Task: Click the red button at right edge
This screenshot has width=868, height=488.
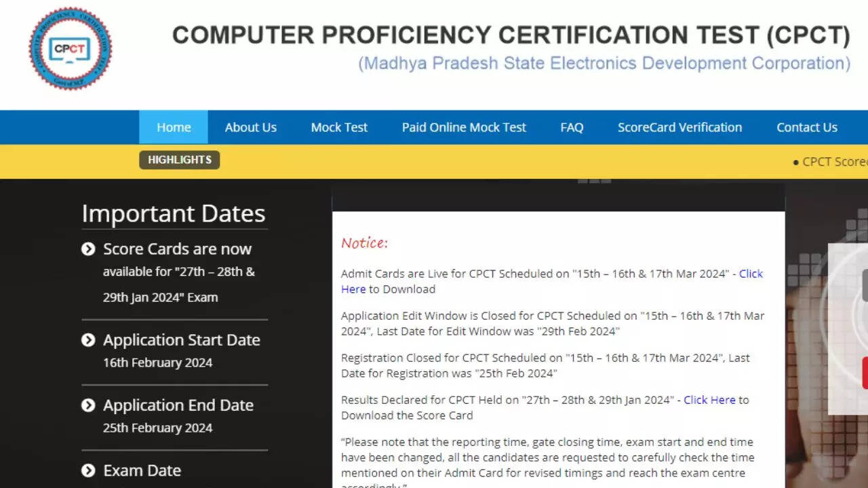Action: pos(865,373)
